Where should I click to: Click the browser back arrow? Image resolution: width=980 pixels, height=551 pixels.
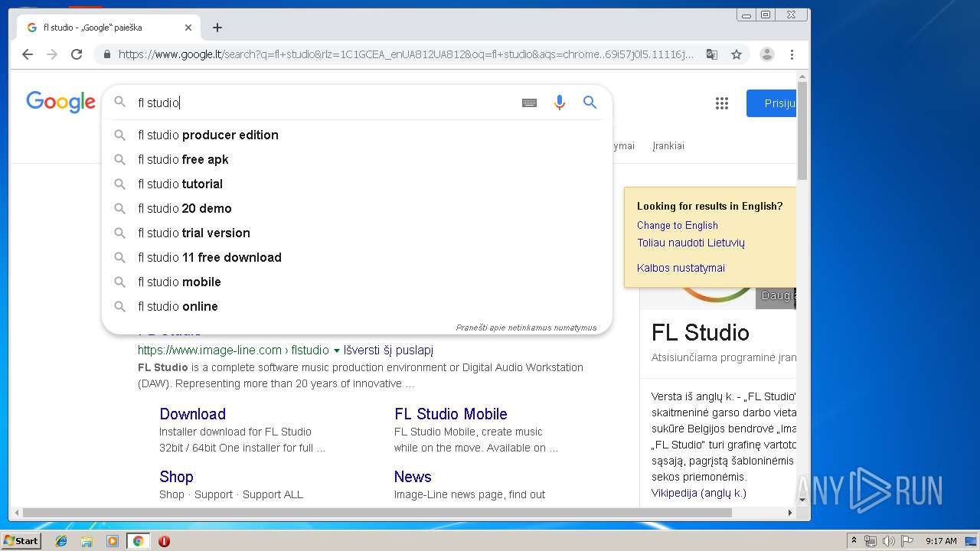(x=28, y=54)
